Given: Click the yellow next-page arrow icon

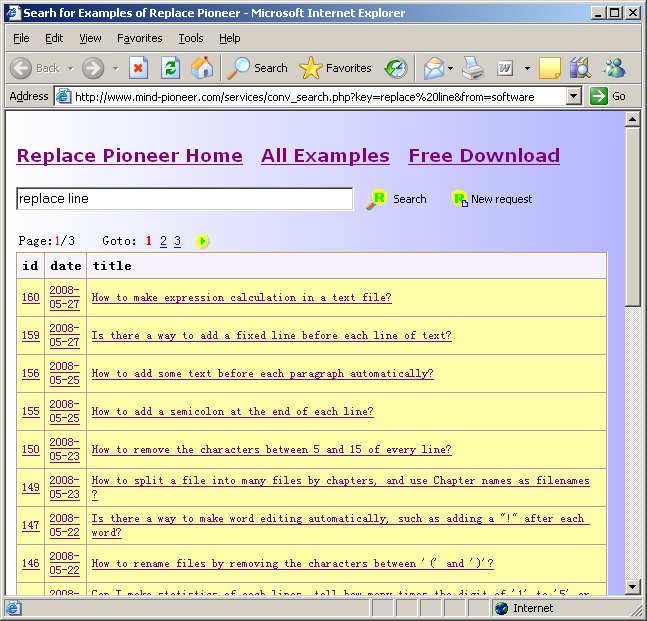Looking at the screenshot, I should coord(203,241).
